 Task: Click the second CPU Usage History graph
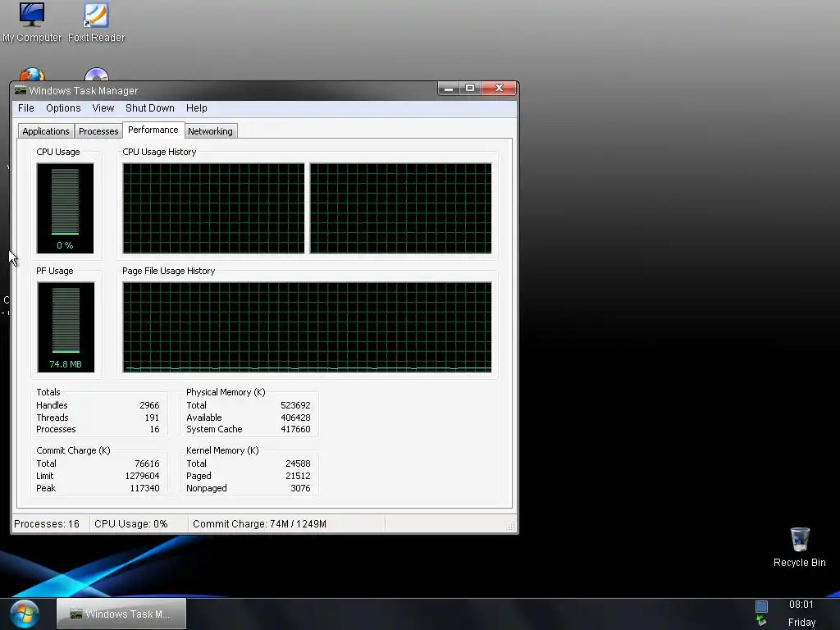pyautogui.click(x=400, y=208)
